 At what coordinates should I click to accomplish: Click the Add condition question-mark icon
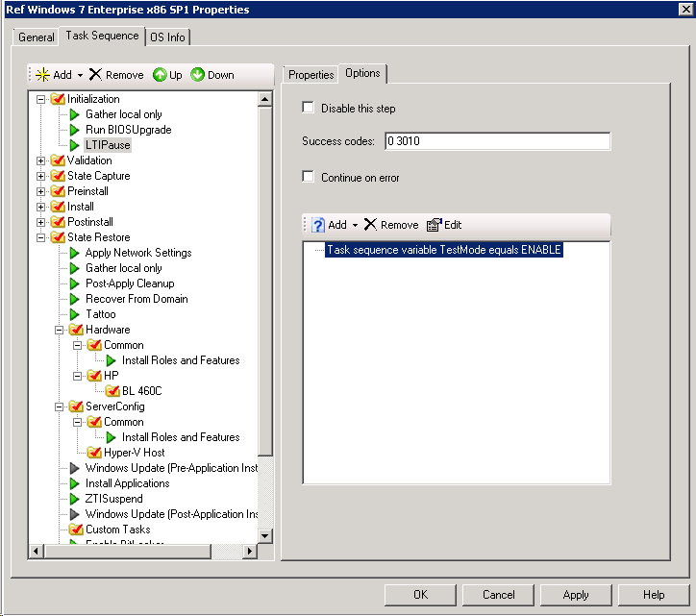[316, 225]
